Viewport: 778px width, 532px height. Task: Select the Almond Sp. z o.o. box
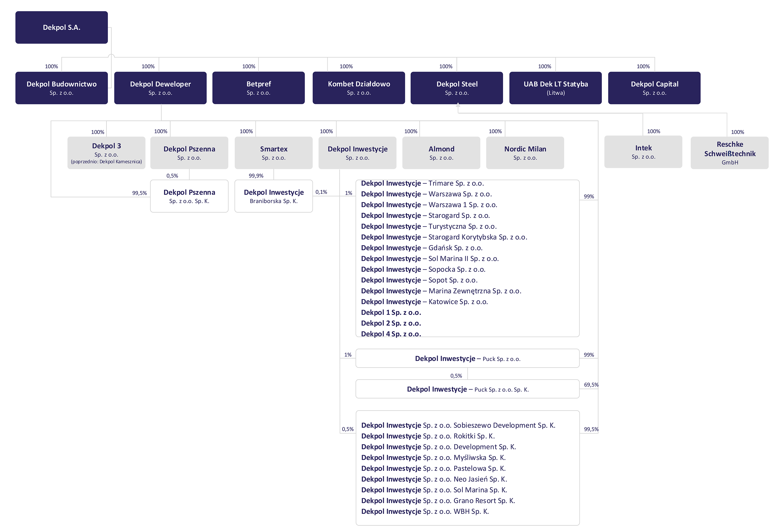coord(441,153)
